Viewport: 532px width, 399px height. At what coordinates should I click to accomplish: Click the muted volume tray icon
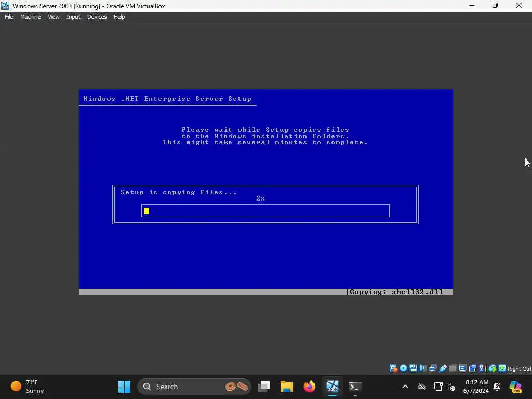451,387
